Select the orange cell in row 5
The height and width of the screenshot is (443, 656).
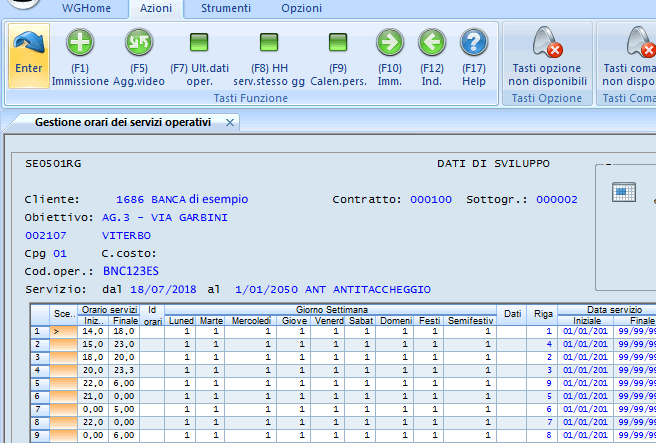tap(63, 382)
